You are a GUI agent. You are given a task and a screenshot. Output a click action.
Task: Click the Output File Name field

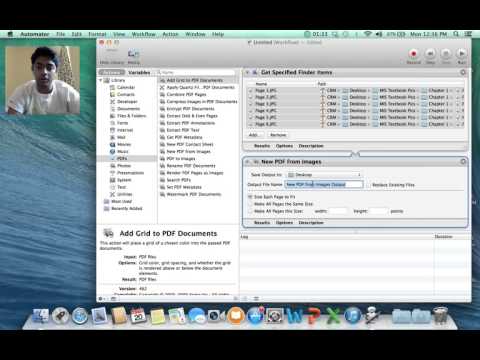coord(324,184)
